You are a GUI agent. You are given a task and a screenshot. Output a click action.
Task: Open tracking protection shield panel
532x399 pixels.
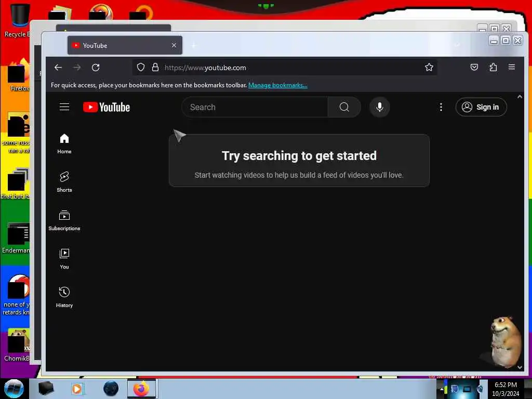141,68
